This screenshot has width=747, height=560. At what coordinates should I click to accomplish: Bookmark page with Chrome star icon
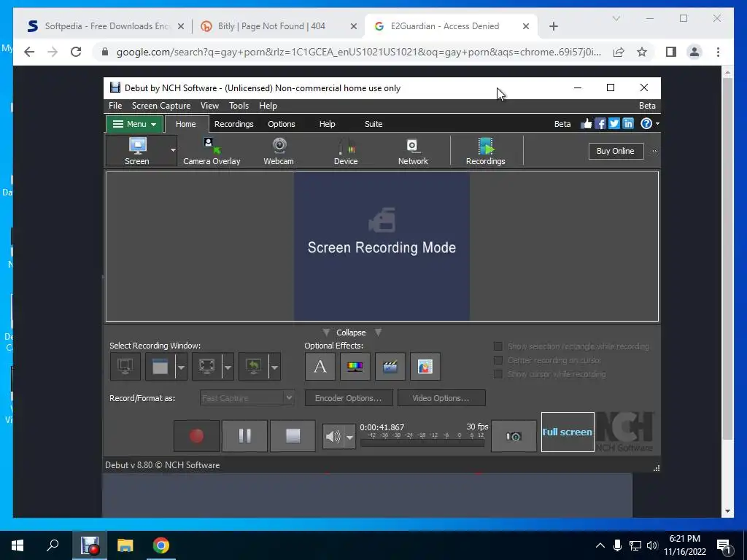pyautogui.click(x=642, y=52)
